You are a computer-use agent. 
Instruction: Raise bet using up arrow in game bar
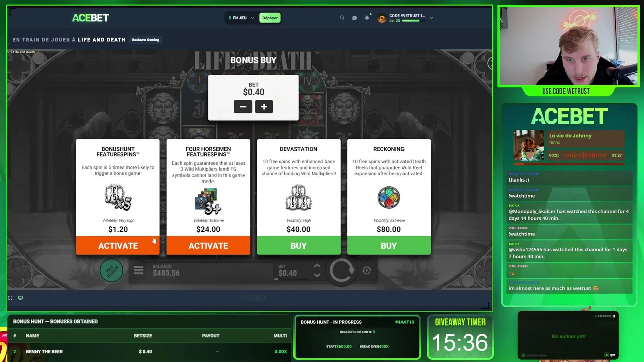317,266
